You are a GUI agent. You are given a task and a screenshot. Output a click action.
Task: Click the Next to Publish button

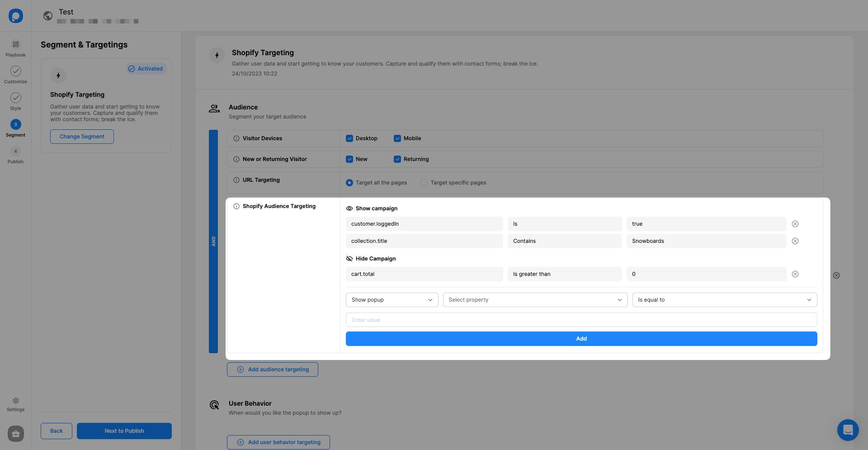pyautogui.click(x=124, y=431)
